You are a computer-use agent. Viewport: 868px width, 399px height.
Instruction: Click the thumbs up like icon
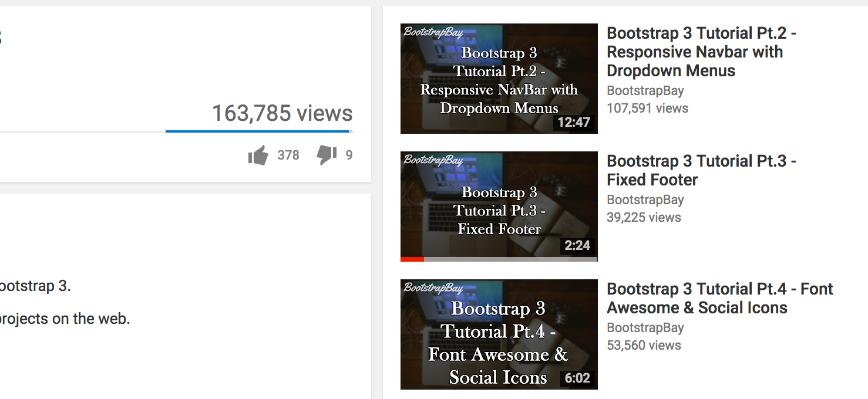pos(258,155)
